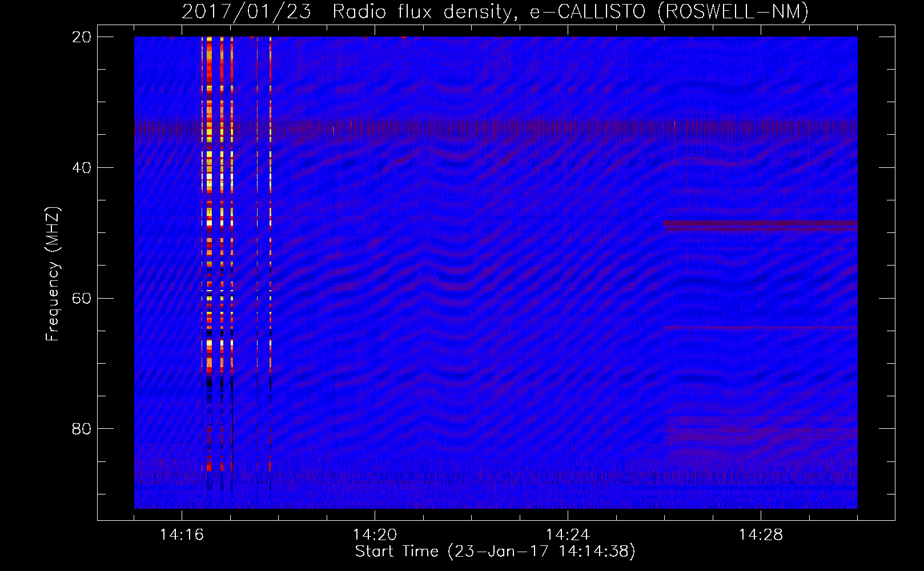Click the 40 frequency tick label
The image size is (924, 571).
tap(82, 168)
